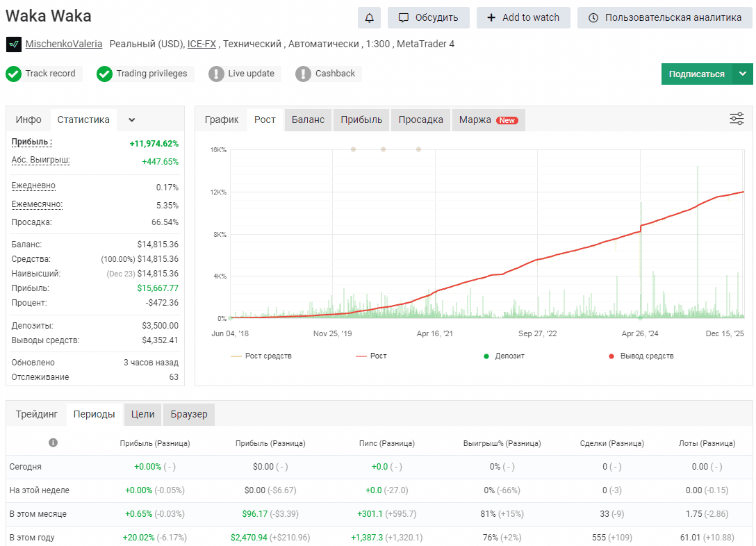Switch to the Цели tab
This screenshot has width=756, height=546.
(142, 415)
